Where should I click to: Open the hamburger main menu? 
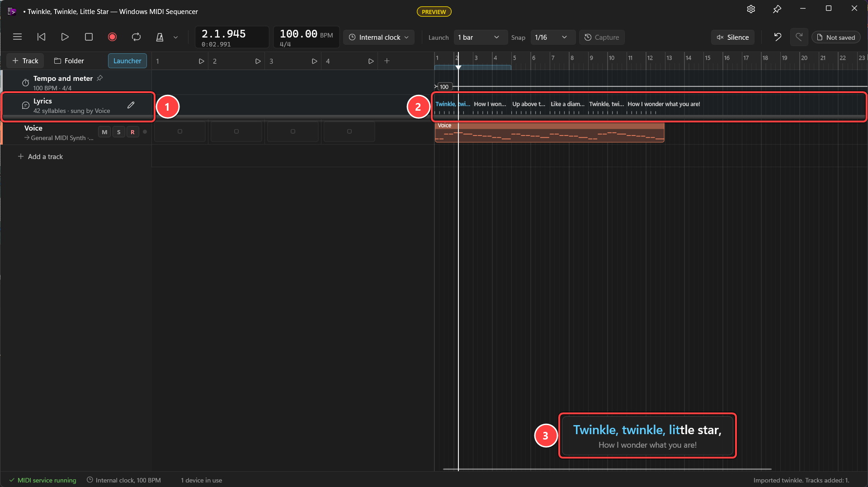[17, 37]
